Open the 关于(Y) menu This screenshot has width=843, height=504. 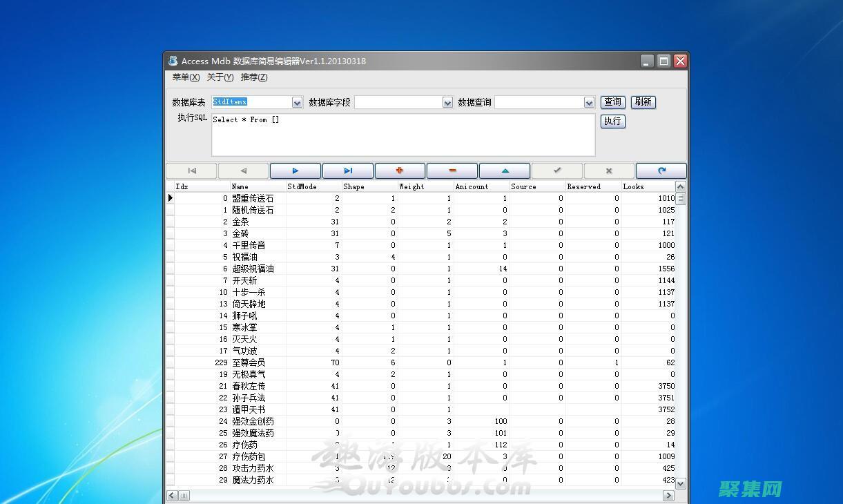(220, 77)
